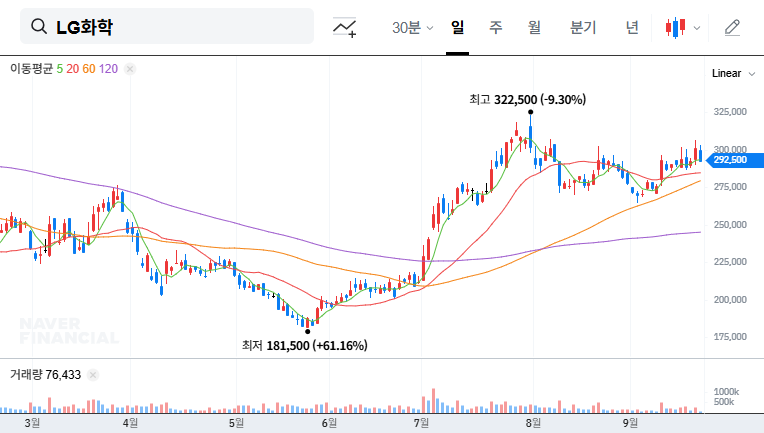Viewport: 764px width, 433px height.
Task: Click the 8월 date axis label
Action: (533, 423)
